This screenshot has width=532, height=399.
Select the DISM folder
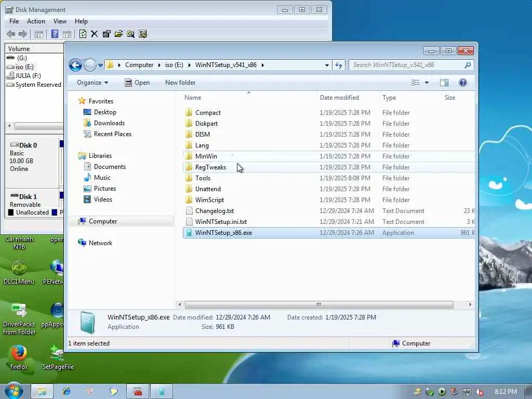(x=328, y=135)
